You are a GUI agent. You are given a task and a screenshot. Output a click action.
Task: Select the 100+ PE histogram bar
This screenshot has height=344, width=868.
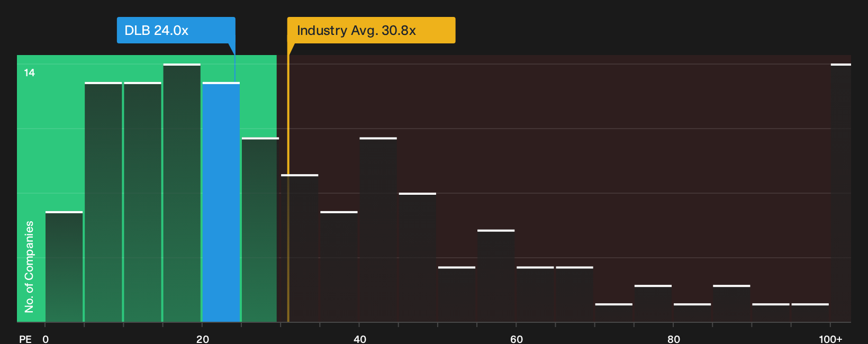[x=840, y=193]
